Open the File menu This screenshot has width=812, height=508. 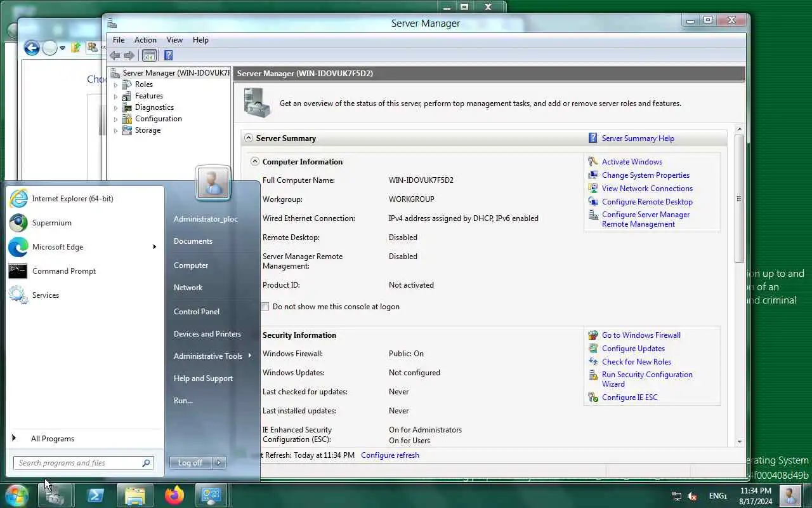coord(119,40)
